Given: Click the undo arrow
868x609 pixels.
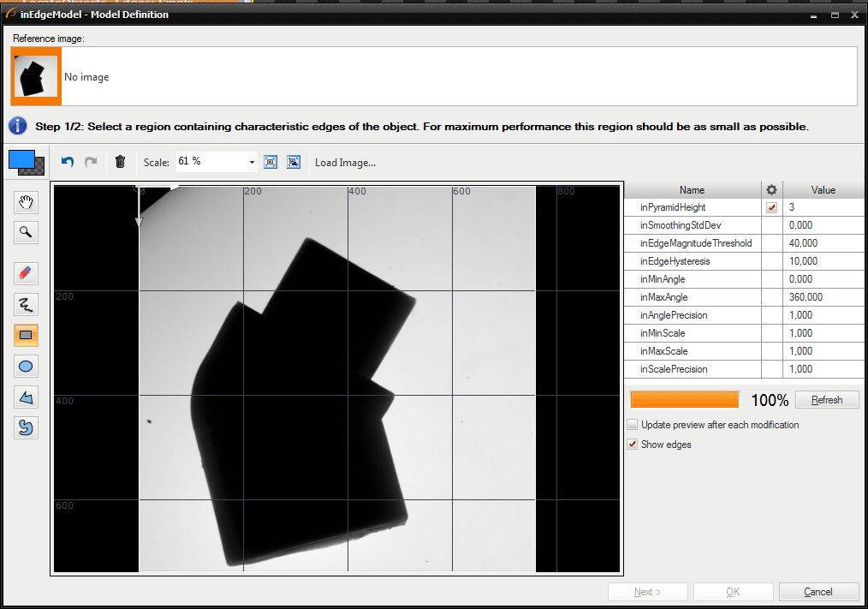Looking at the screenshot, I should point(68,162).
